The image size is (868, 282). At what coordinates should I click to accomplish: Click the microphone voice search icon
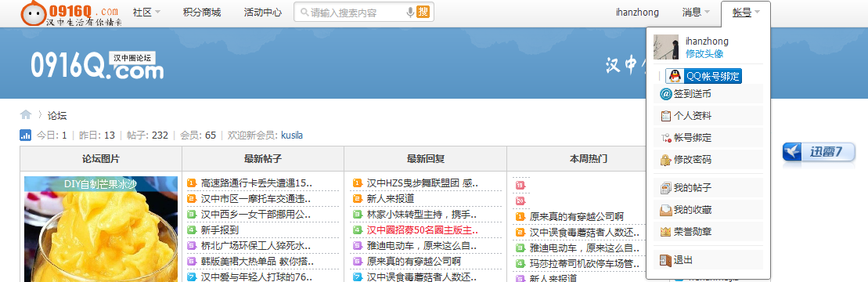click(410, 13)
